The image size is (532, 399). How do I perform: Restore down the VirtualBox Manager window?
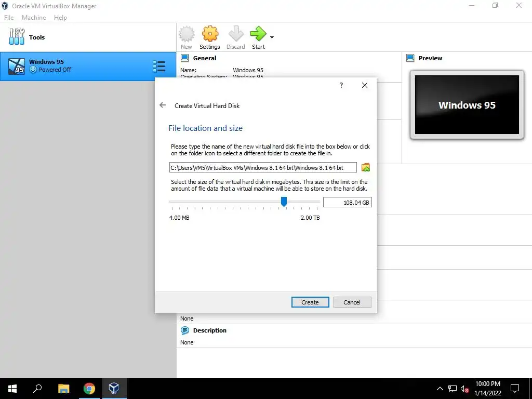[495, 5]
